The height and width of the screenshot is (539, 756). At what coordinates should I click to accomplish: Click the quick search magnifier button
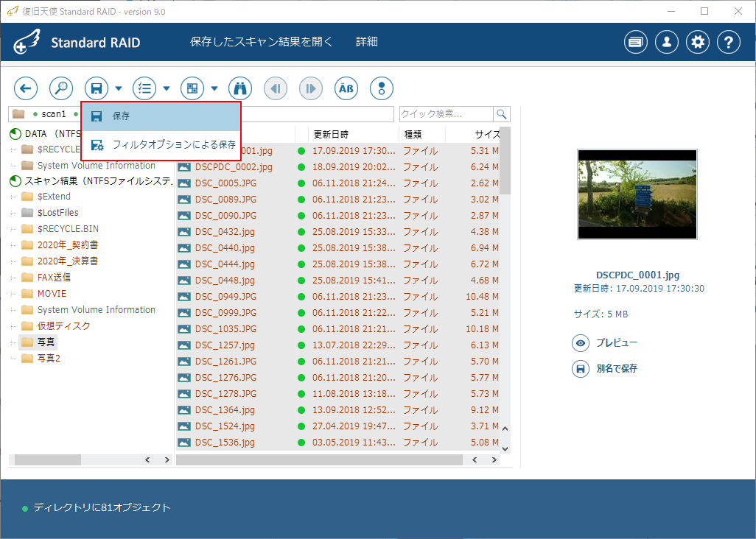pos(502,114)
